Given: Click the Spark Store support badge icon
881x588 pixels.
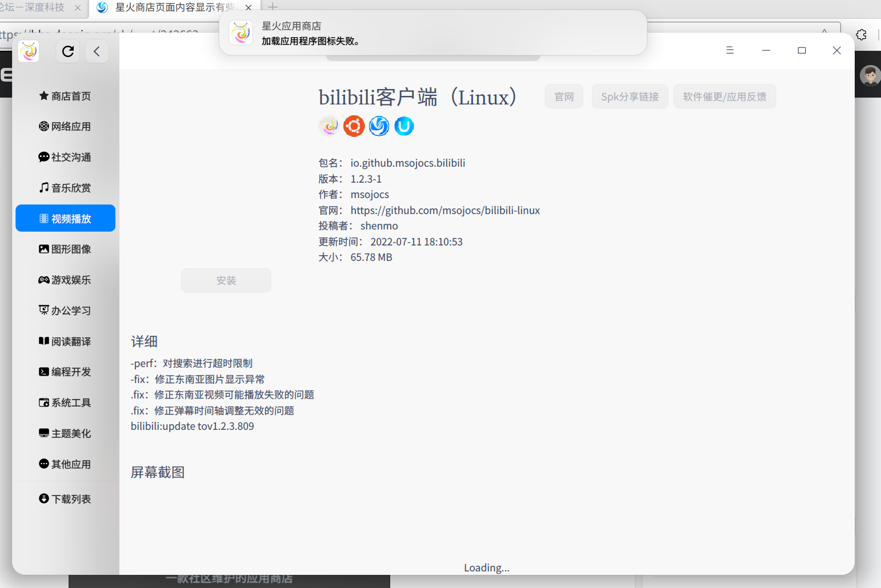Looking at the screenshot, I should [329, 126].
